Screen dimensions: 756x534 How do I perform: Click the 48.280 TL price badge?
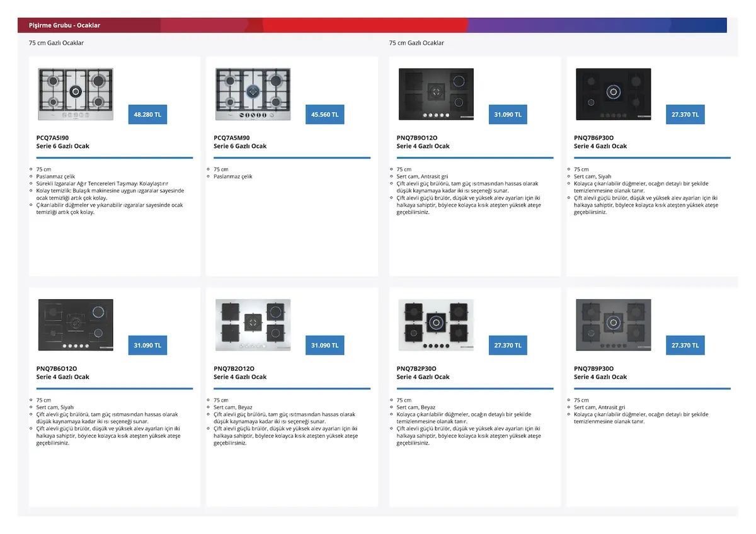(147, 115)
